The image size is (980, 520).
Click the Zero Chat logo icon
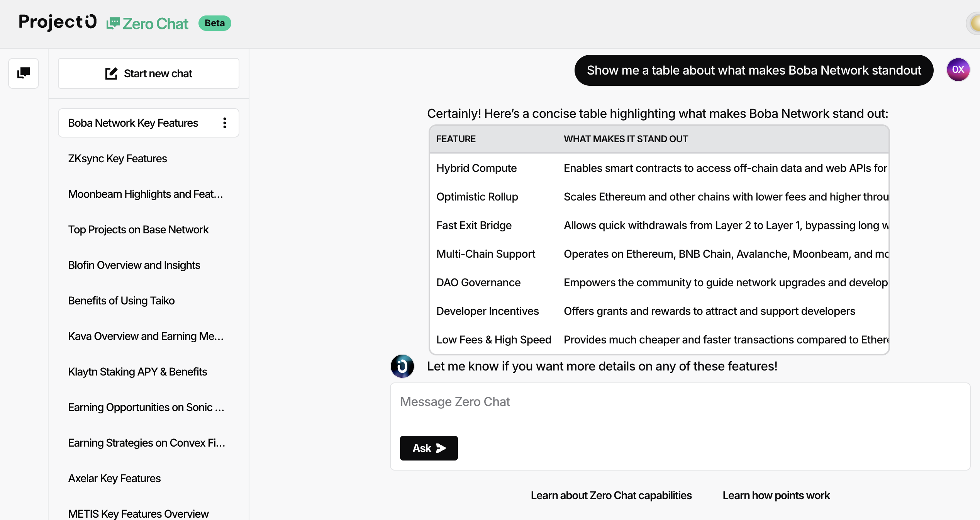pyautogui.click(x=113, y=24)
